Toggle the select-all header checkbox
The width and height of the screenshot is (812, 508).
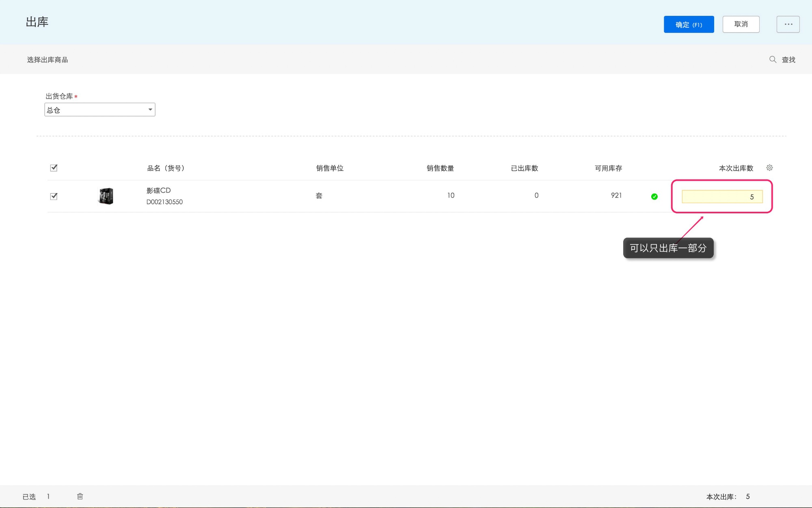pyautogui.click(x=54, y=168)
